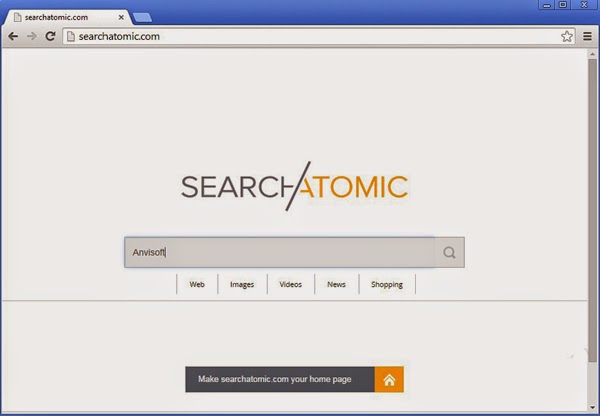The width and height of the screenshot is (600, 416).
Task: Maximize the browser window
Action: click(x=563, y=5)
